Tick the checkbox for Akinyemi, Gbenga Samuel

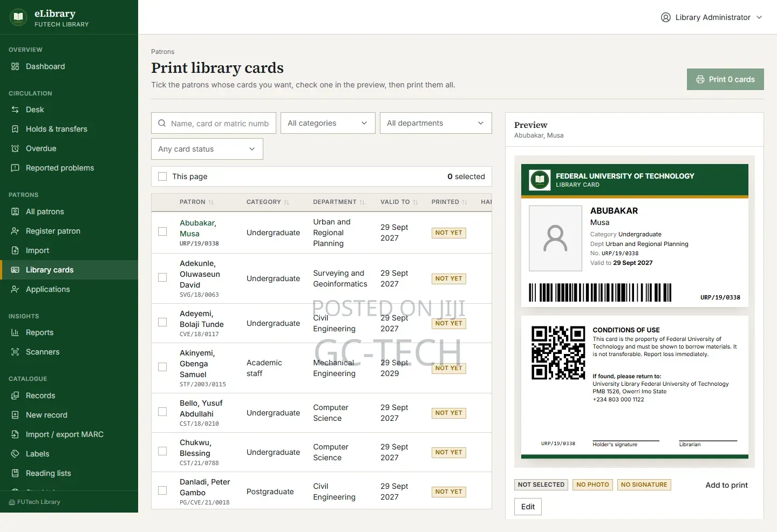click(x=162, y=367)
